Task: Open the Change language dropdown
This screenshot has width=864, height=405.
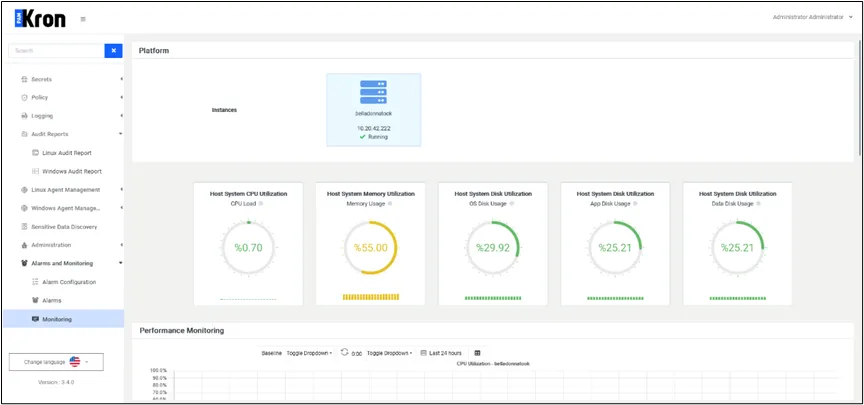Action: (56, 362)
